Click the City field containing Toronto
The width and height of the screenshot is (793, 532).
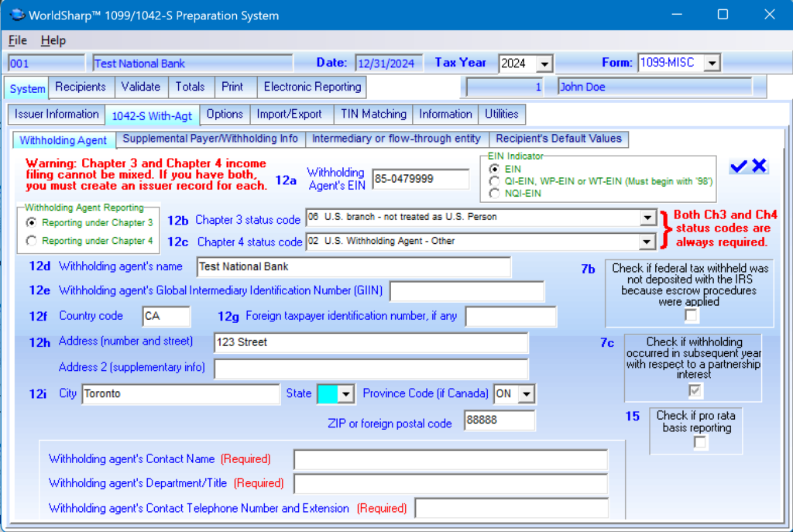point(181,394)
